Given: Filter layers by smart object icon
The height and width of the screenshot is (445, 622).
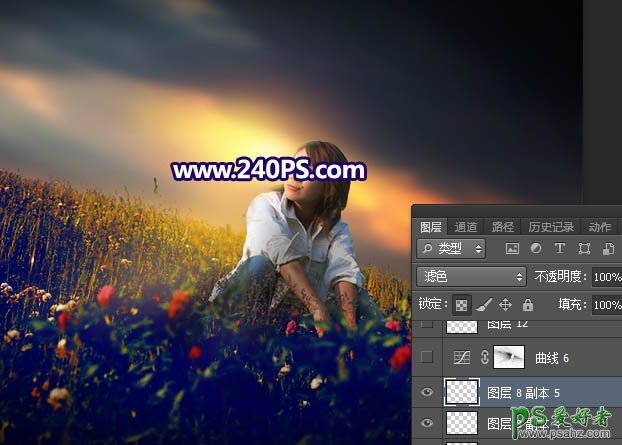Looking at the screenshot, I should click(x=605, y=248).
